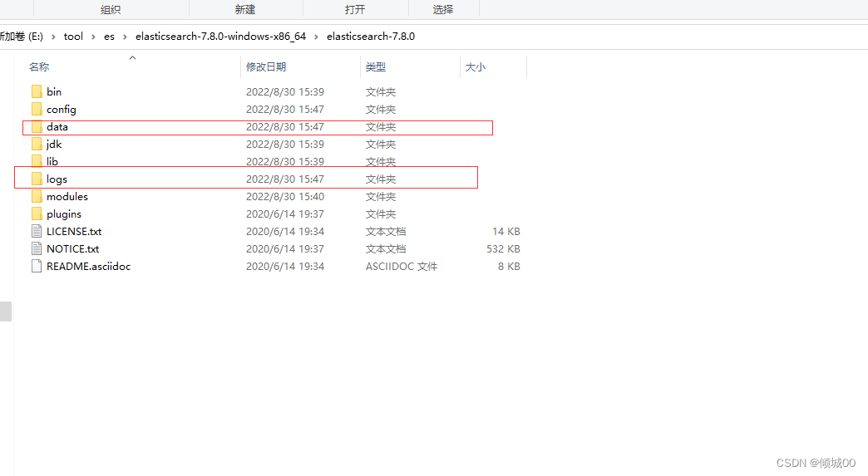Click the 8 KB size of README.asciidoc
This screenshot has height=476, width=868.
coord(509,266)
